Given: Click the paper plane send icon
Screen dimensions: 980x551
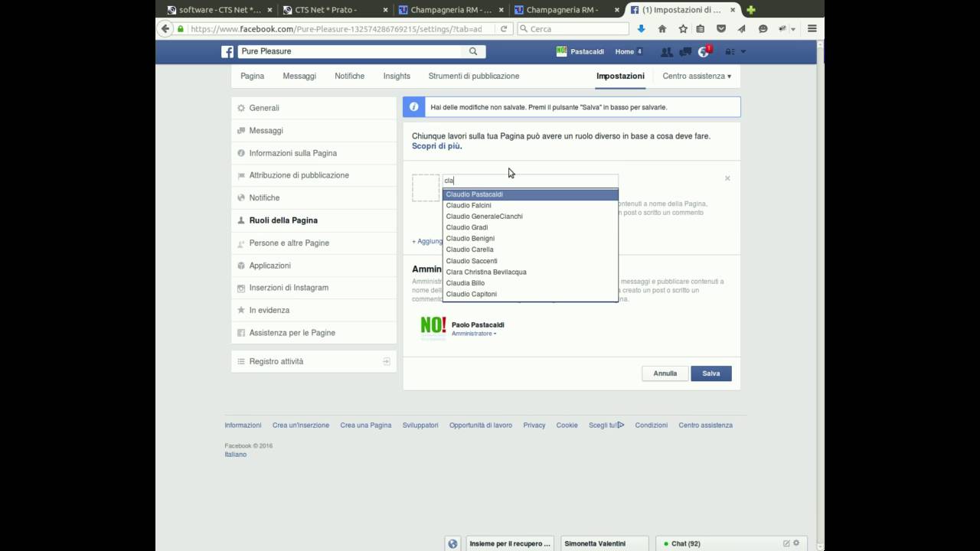Looking at the screenshot, I should click(742, 29).
